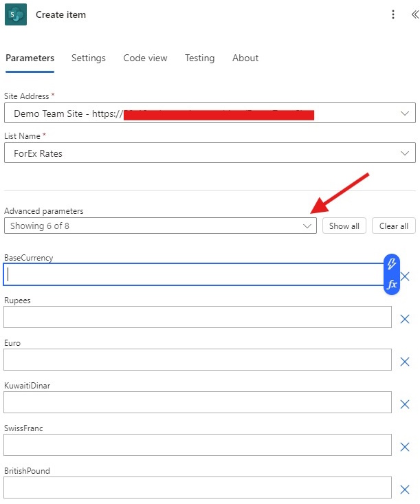Screen dimensions: 420x504
Task: Expand the Site Address dropdown
Action: pos(210,113)
